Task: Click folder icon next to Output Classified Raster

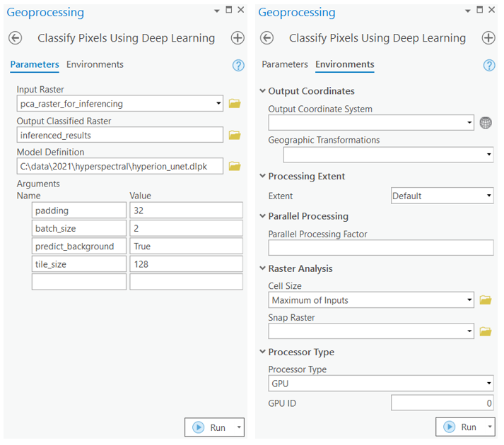Action: (235, 135)
